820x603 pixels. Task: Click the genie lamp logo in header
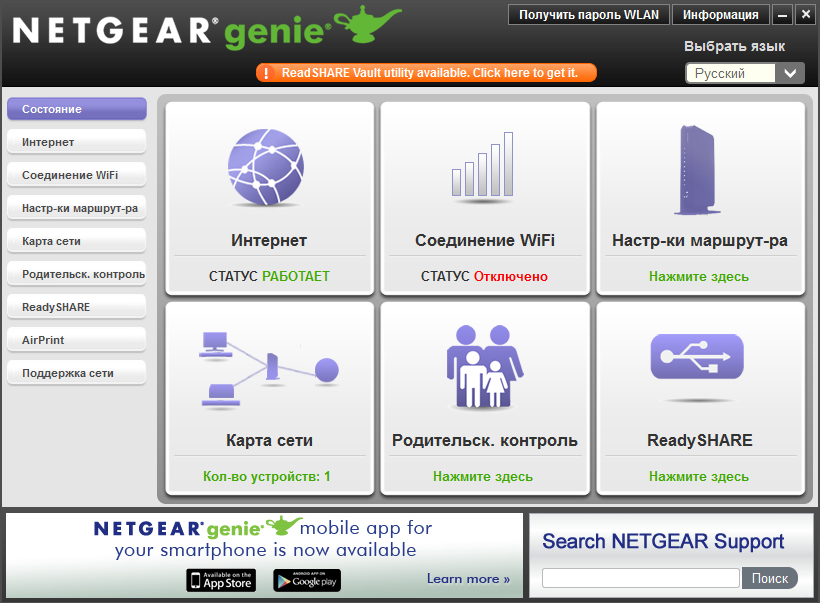pyautogui.click(x=368, y=24)
